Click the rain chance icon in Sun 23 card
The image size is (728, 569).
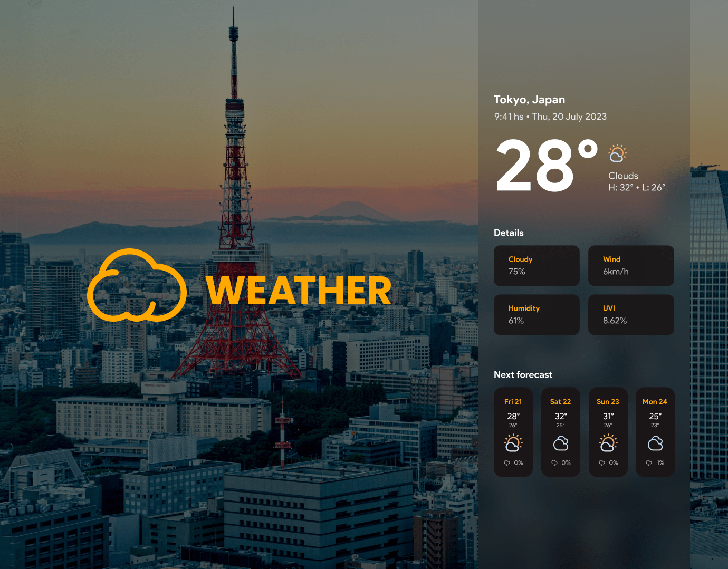click(x=602, y=462)
